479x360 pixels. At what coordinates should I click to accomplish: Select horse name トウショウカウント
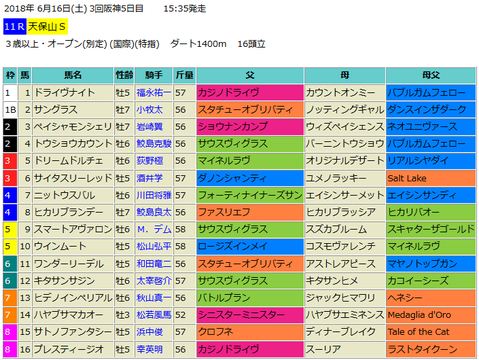[73, 144]
